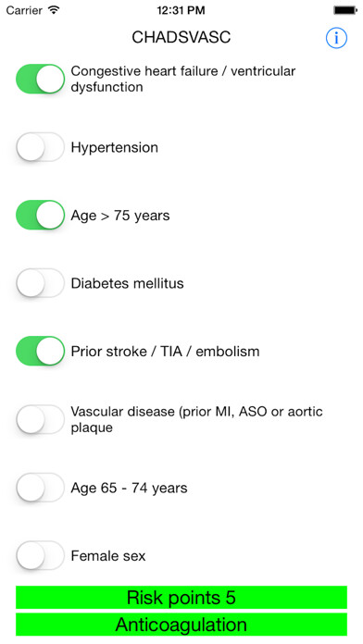
Task: Toggle on Age 65 - 74 years
Action: pos(41,488)
